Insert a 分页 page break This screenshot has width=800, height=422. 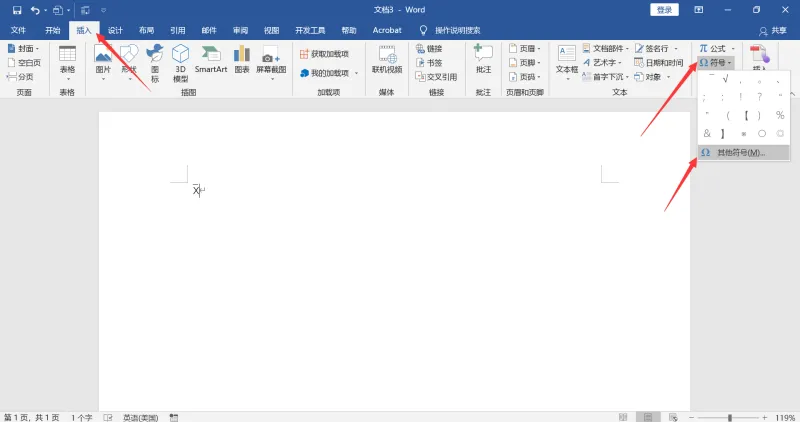[x=20, y=77]
